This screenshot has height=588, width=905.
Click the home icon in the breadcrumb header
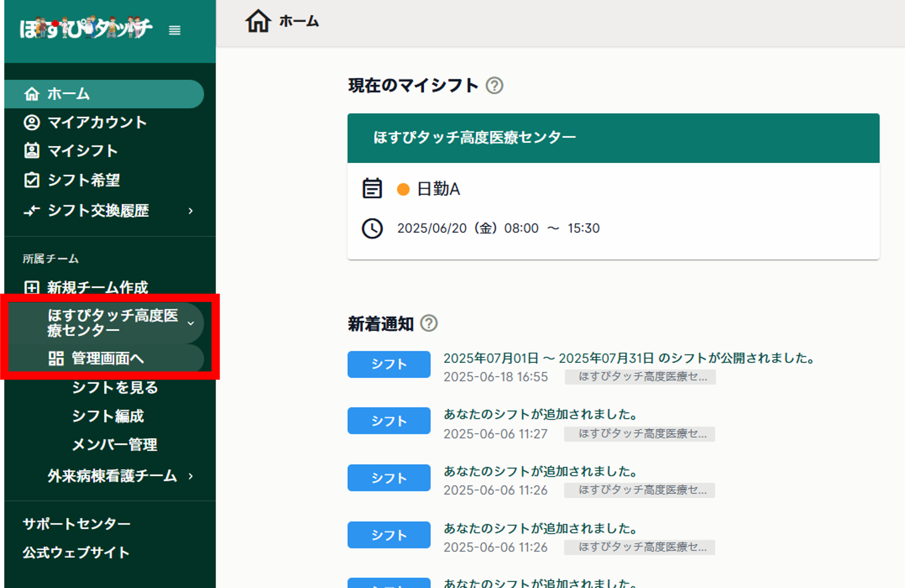258,22
